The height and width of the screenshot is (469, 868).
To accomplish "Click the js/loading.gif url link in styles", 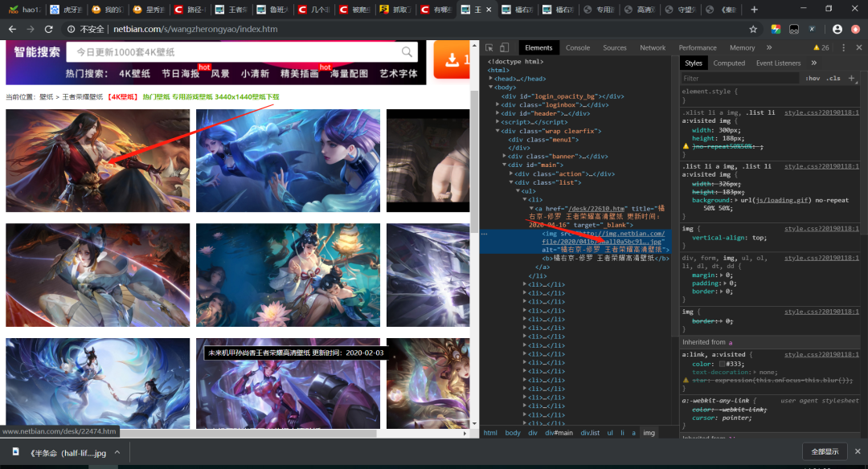I will pyautogui.click(x=779, y=200).
